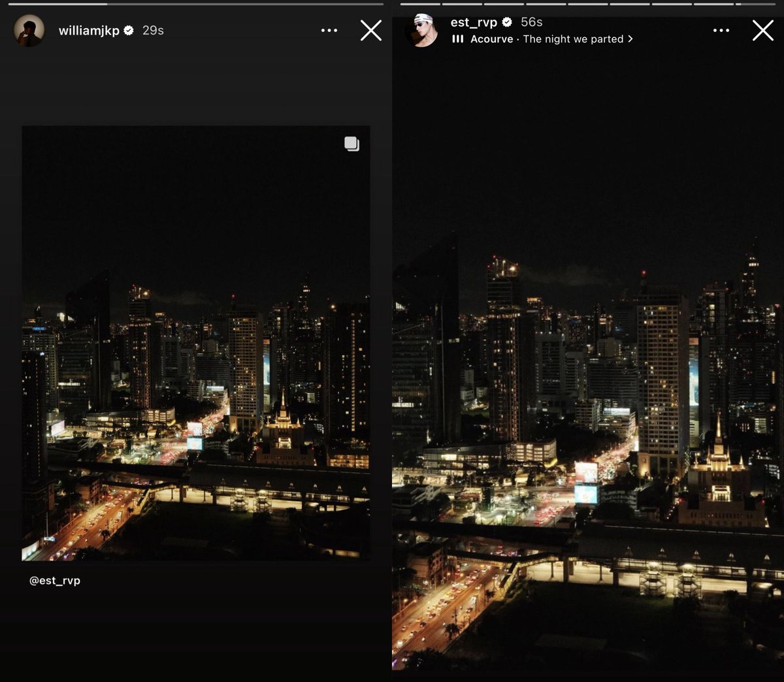The width and height of the screenshot is (784, 682).
Task: Tap the first est_rvp story progress segment
Action: tap(419, 4)
